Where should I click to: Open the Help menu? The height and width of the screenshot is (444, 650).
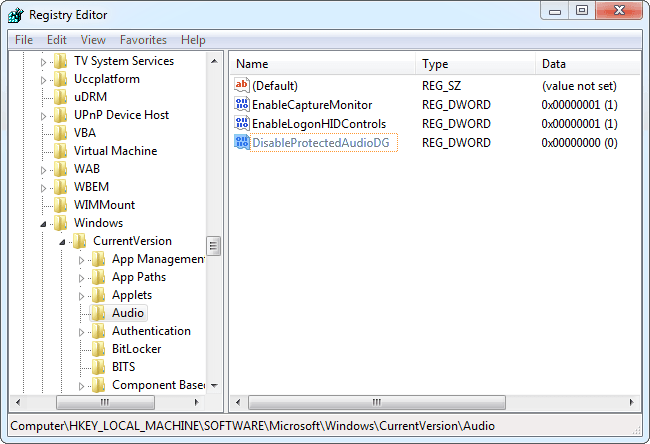tap(193, 40)
